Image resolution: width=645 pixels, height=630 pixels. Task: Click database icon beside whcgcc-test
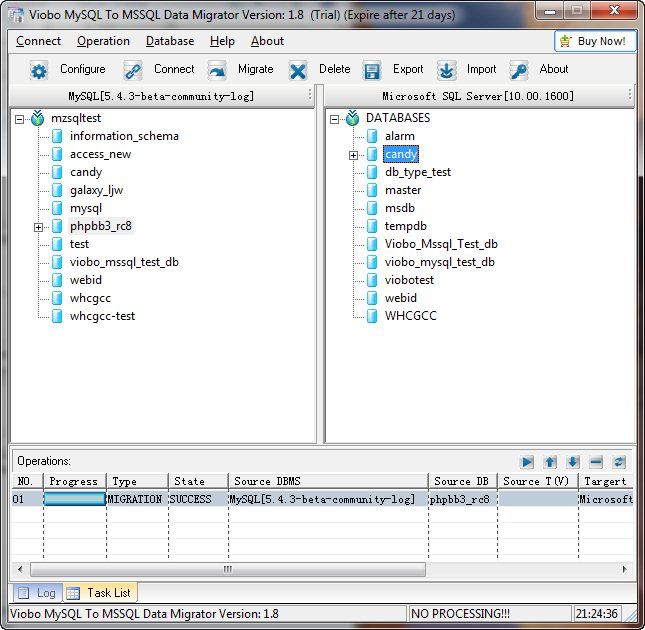tap(57, 316)
